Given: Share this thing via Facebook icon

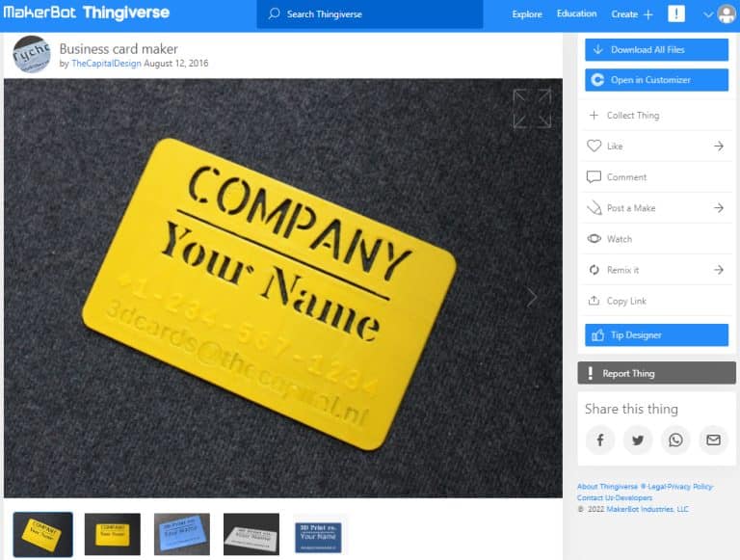Looking at the screenshot, I should (599, 440).
